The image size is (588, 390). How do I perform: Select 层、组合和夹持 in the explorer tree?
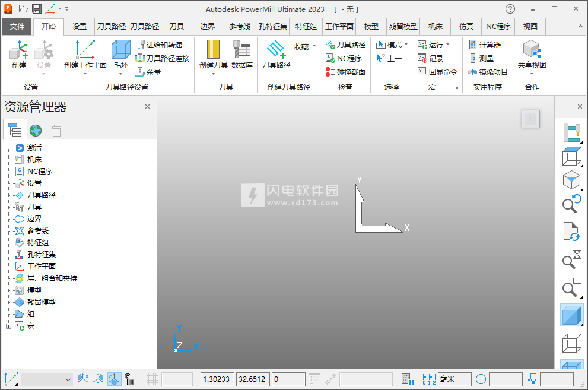pyautogui.click(x=52, y=278)
